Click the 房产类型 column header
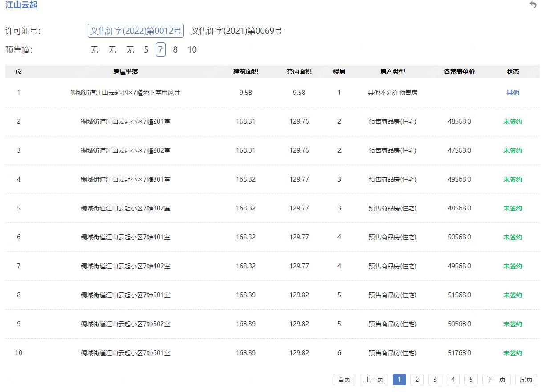The height and width of the screenshot is (392, 544). click(393, 72)
